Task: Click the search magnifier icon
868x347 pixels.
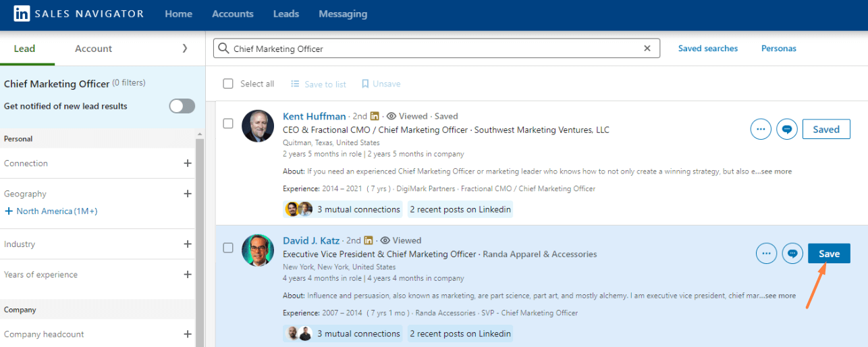Action: [223, 49]
